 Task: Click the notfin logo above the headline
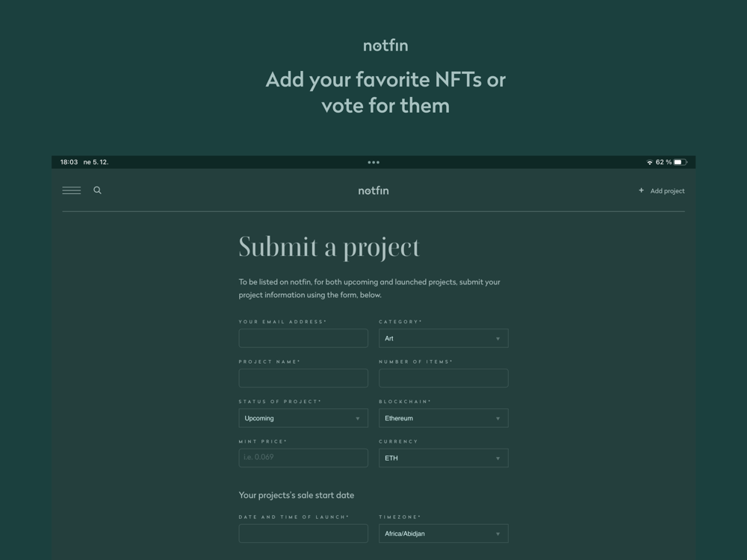coord(385,46)
